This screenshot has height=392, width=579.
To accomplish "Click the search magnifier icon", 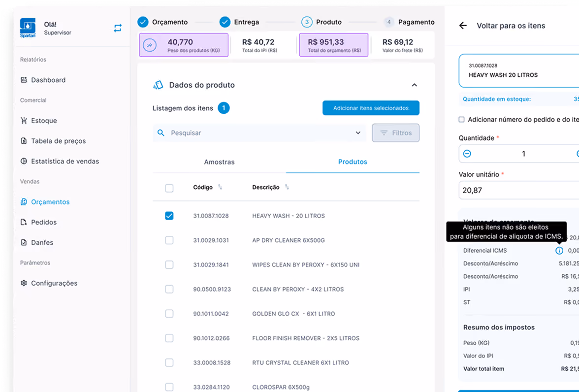I will pyautogui.click(x=161, y=132).
